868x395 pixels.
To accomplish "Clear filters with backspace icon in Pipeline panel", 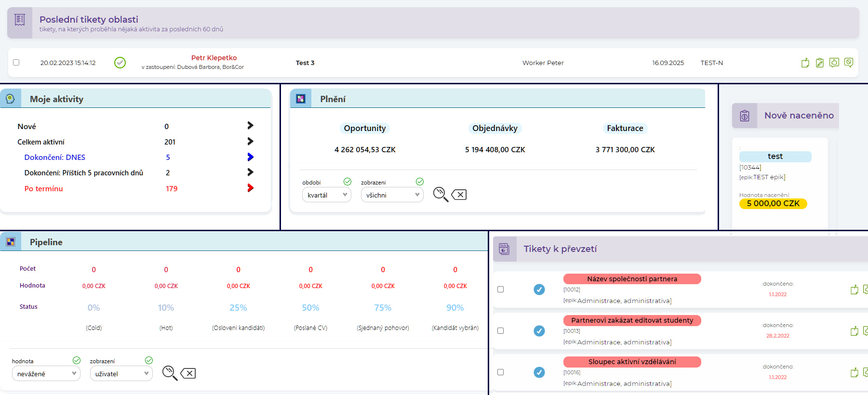I will click(188, 373).
